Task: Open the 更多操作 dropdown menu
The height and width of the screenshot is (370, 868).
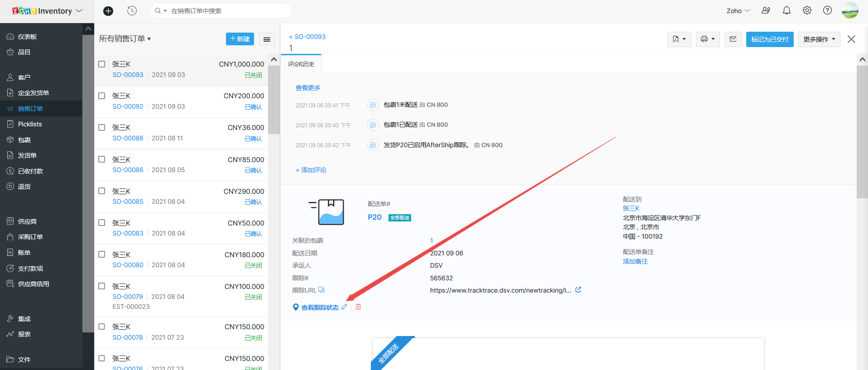Action: click(x=819, y=39)
